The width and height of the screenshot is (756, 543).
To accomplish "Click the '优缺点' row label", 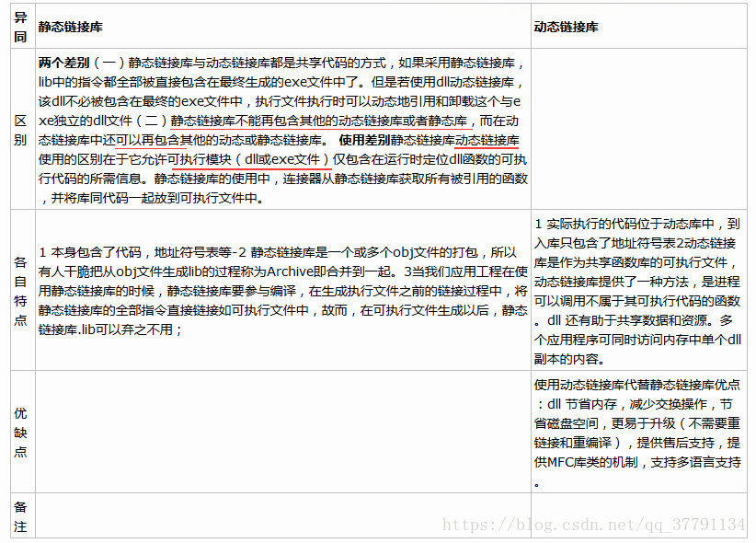I will 20,433.
